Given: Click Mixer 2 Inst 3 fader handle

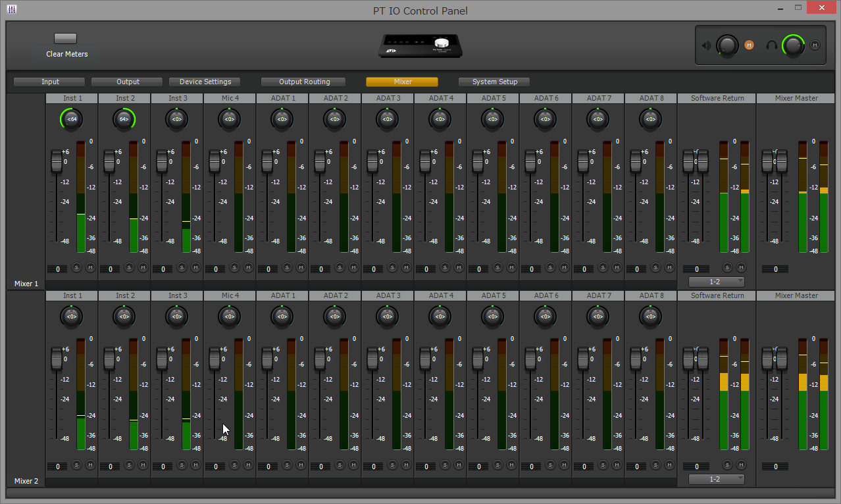Looking at the screenshot, I should pos(162,359).
